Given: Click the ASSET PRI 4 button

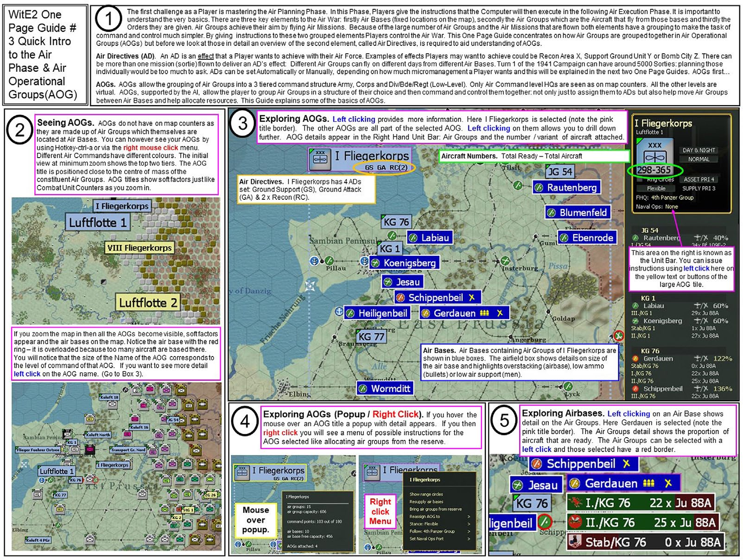Looking at the screenshot, I should 699,179.
